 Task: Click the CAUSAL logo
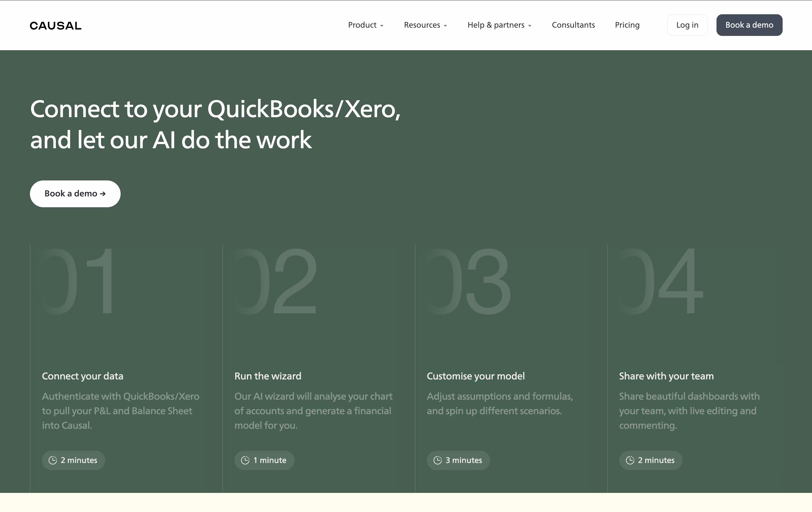pyautogui.click(x=56, y=26)
